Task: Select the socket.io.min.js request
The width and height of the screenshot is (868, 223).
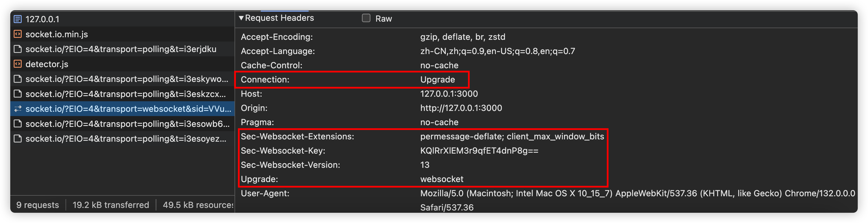Action: [57, 34]
